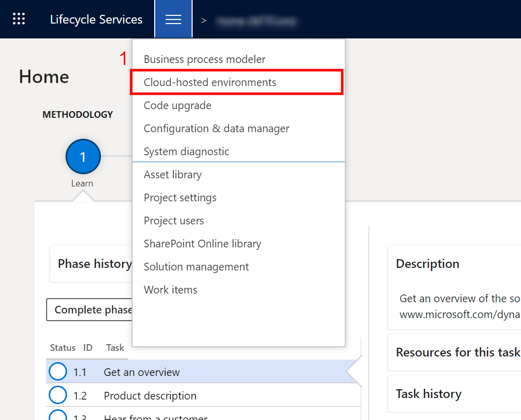Expand the Description section

pyautogui.click(x=427, y=263)
